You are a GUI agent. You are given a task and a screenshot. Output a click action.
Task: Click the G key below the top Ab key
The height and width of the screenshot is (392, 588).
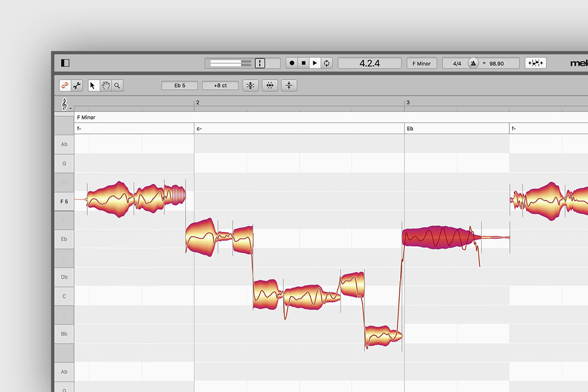point(64,163)
